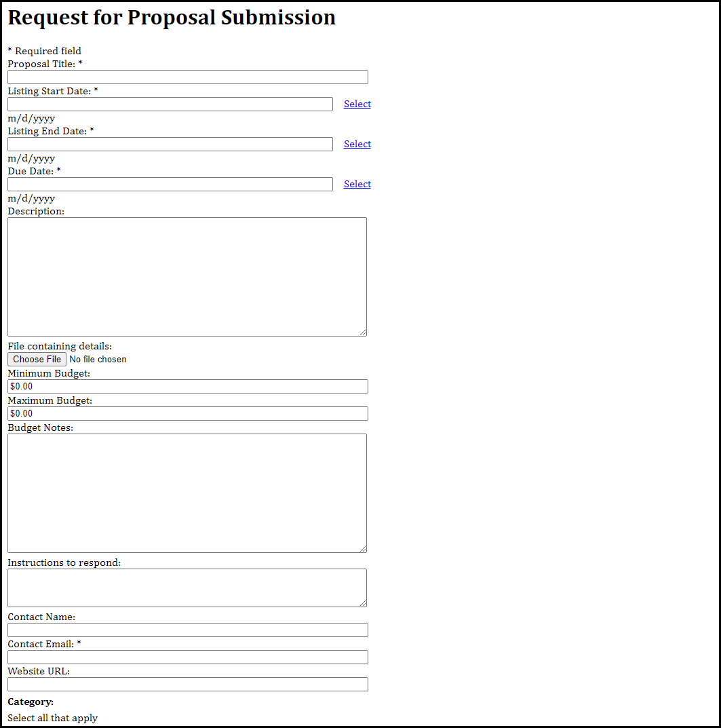
Task: Click inside the Description text area
Action: 187,276
